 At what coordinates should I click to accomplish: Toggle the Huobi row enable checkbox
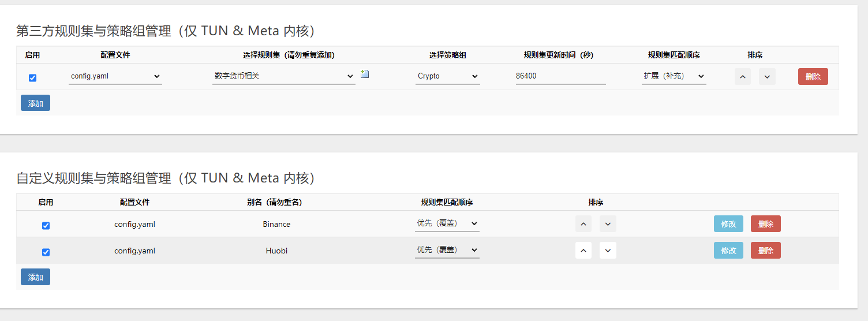(46, 252)
